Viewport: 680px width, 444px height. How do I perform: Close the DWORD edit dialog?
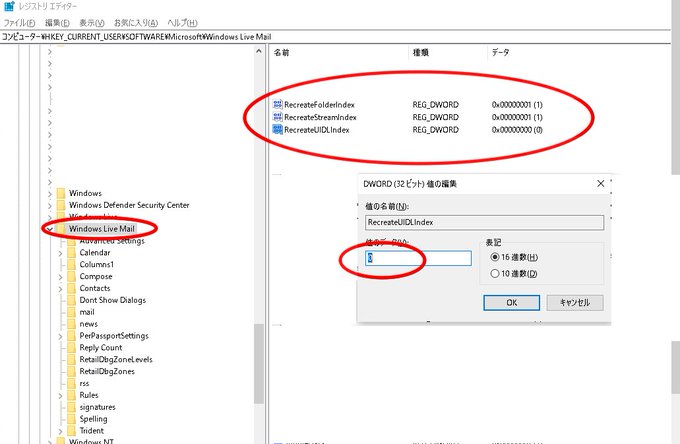click(x=601, y=183)
